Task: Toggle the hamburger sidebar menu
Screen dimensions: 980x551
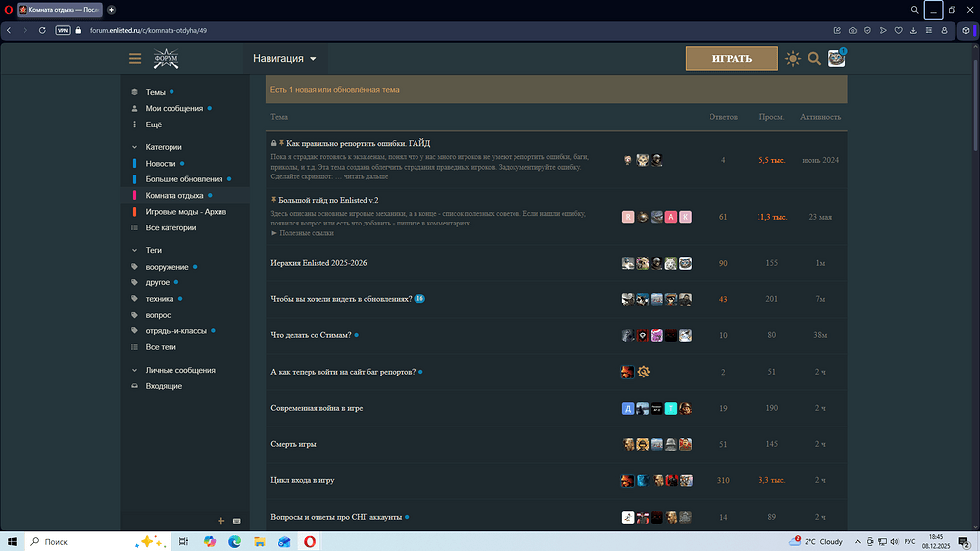Action: coord(135,59)
